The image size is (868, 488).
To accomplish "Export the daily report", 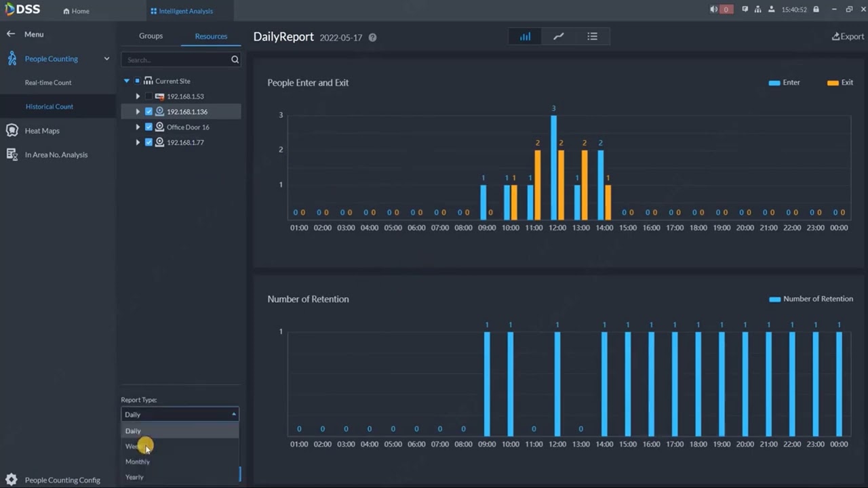I will [848, 37].
